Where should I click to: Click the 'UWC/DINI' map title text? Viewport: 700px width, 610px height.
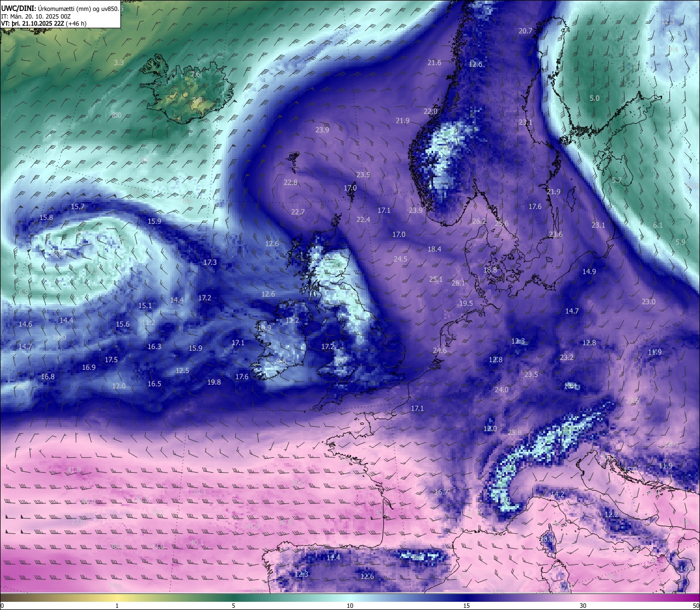[18, 9]
